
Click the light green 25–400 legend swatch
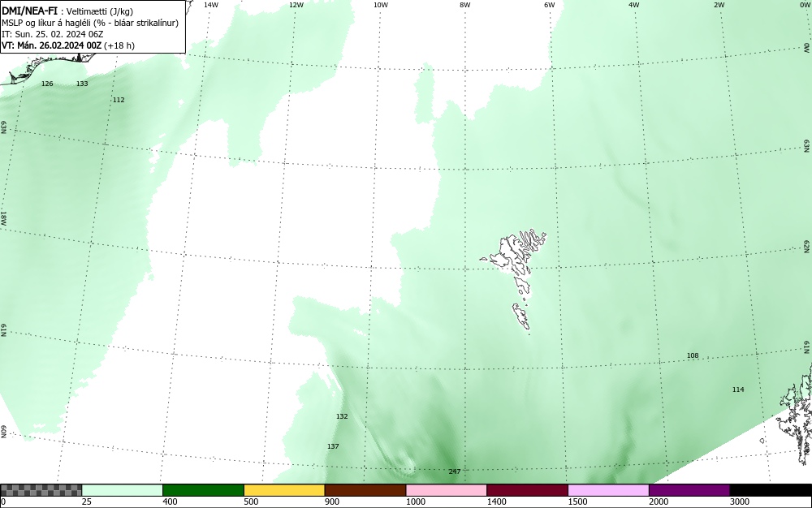coord(123,490)
